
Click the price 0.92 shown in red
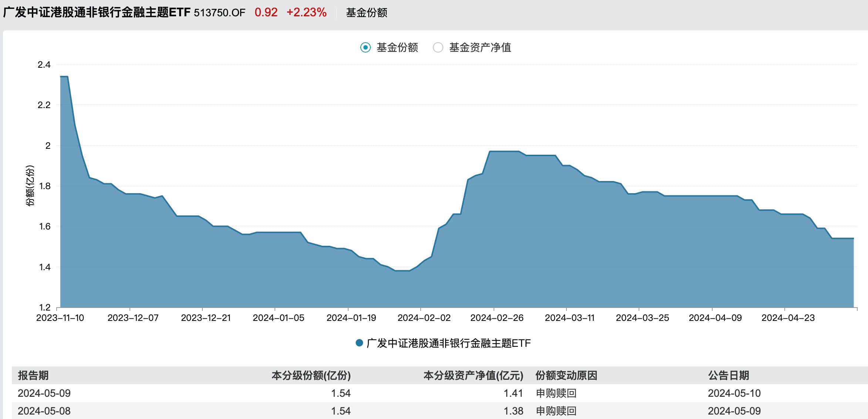(x=266, y=12)
